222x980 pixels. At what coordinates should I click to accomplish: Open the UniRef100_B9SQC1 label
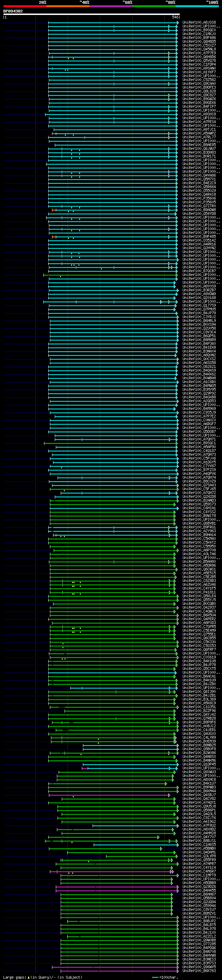tap(199, 443)
